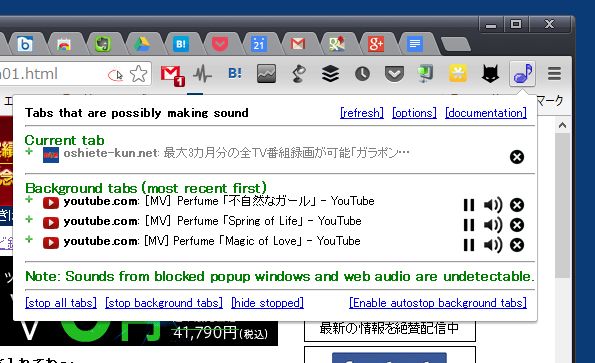Select youtube.com Perfume Magic of Love title
This screenshot has height=363, width=595.
pos(212,241)
